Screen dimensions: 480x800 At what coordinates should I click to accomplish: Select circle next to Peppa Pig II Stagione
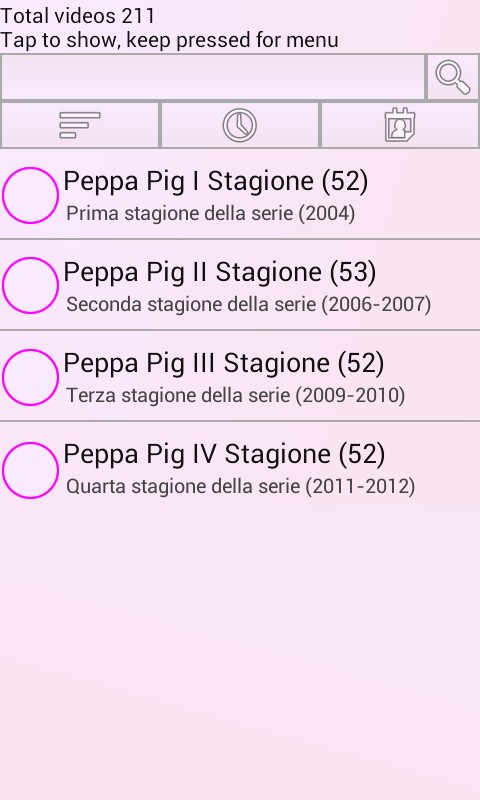pyautogui.click(x=30, y=285)
